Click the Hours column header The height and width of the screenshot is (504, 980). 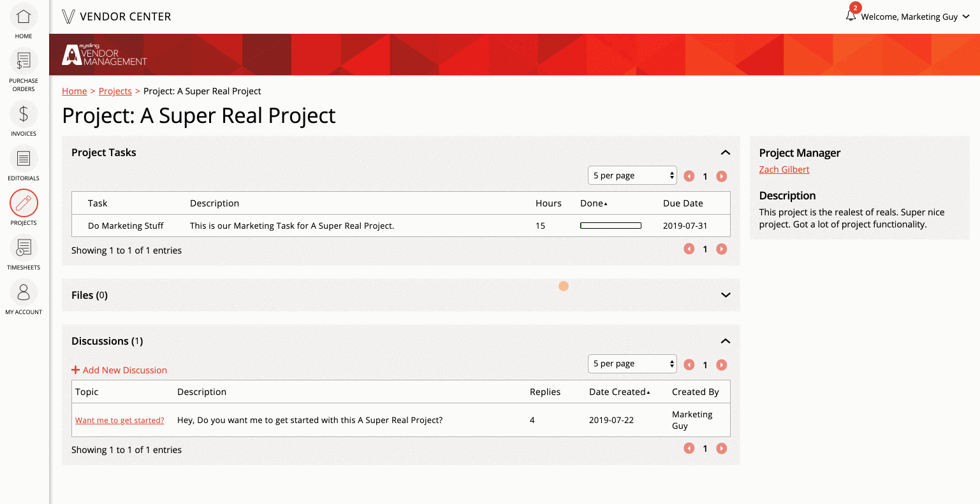click(x=548, y=203)
